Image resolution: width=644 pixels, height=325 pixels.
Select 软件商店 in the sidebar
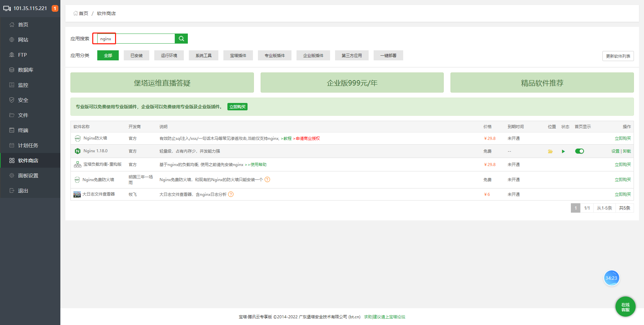[x=30, y=160]
